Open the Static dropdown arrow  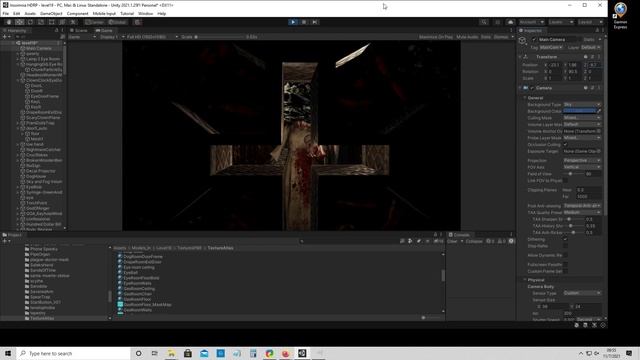click(x=600, y=40)
